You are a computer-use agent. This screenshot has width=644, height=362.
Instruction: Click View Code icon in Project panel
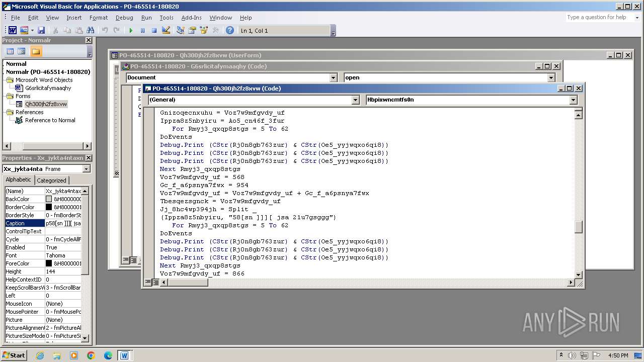coord(10,51)
